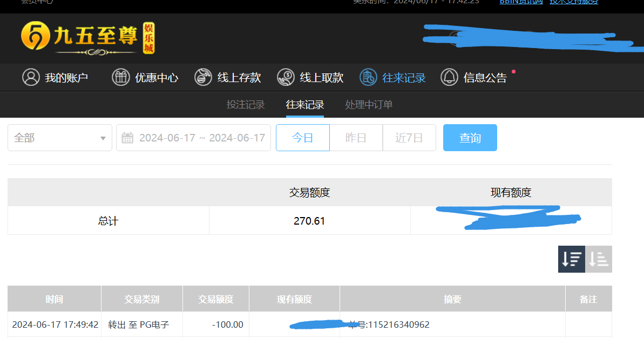
Task: Open 优惠中心 gift box icon
Action: (x=121, y=77)
